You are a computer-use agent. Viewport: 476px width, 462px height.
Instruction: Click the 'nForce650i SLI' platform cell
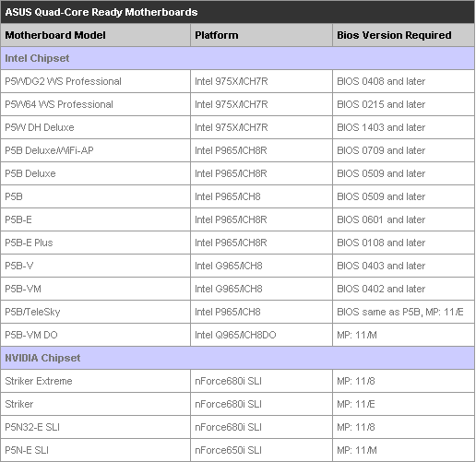pos(261,450)
